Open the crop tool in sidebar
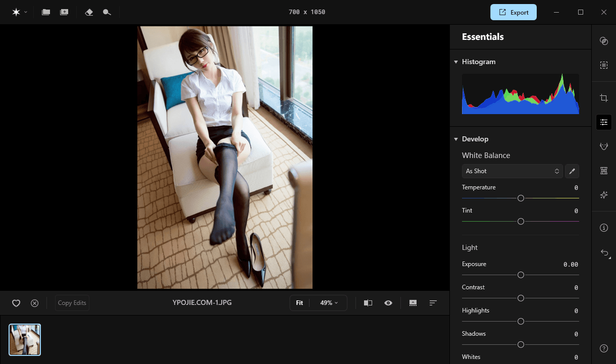The height and width of the screenshot is (364, 616). click(x=603, y=97)
